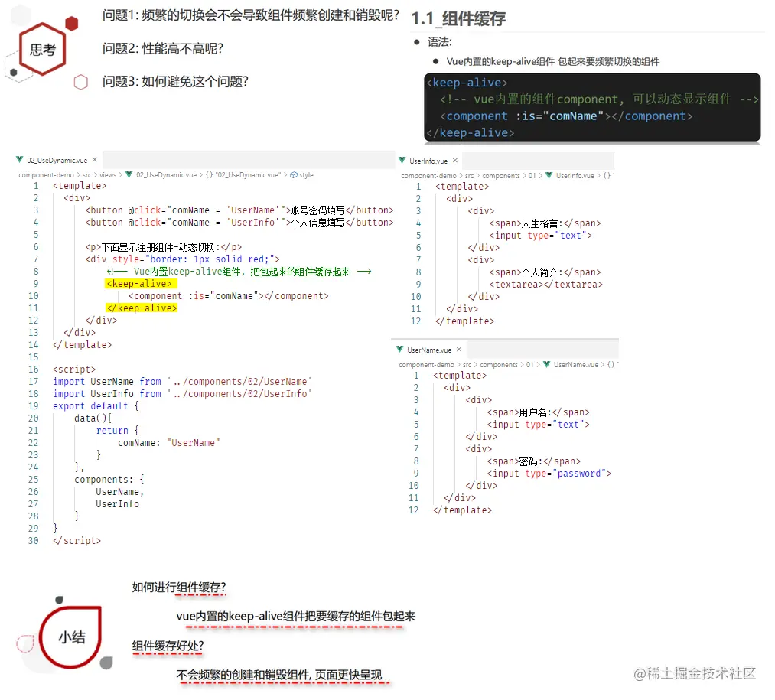Image resolution: width=775 pixels, height=700 pixels.
Task: Select the UserInfo.vue editor tab
Action: point(428,161)
